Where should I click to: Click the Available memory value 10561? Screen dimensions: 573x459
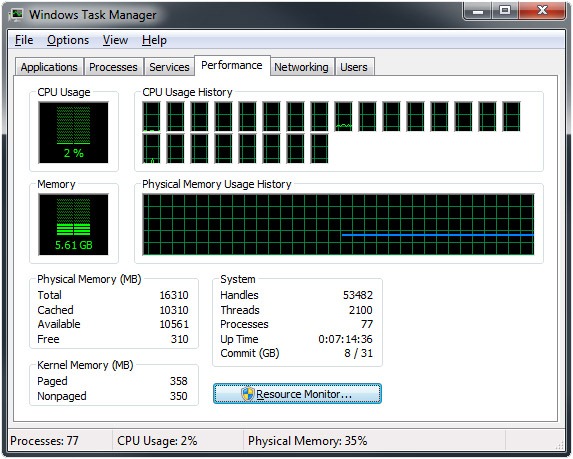(174, 324)
